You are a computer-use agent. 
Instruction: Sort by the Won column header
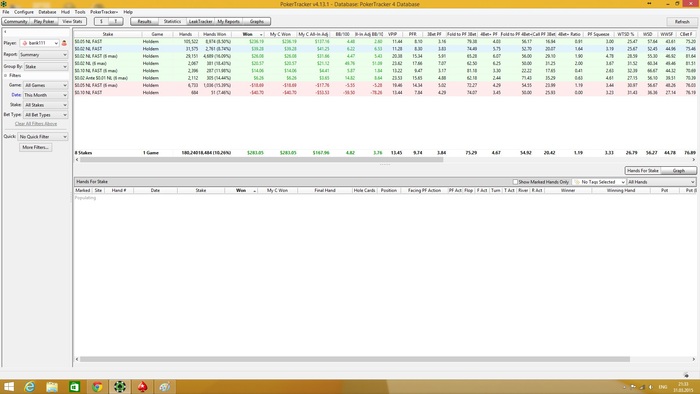(248, 34)
